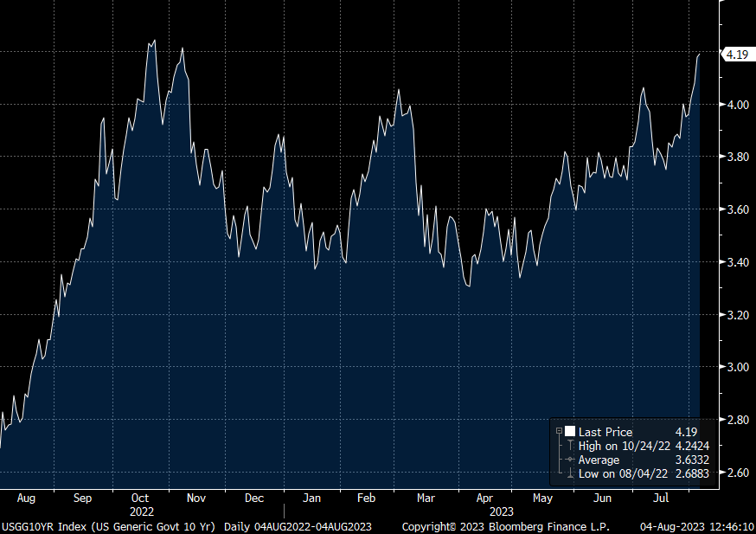Click the 4.00 tick on the price axis
756x534 pixels.
tap(737, 105)
